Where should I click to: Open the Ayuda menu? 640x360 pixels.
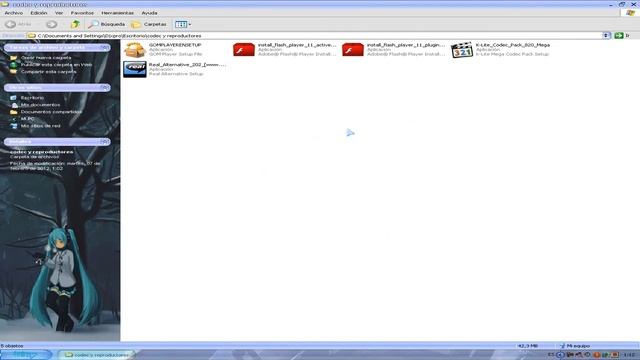(149, 13)
